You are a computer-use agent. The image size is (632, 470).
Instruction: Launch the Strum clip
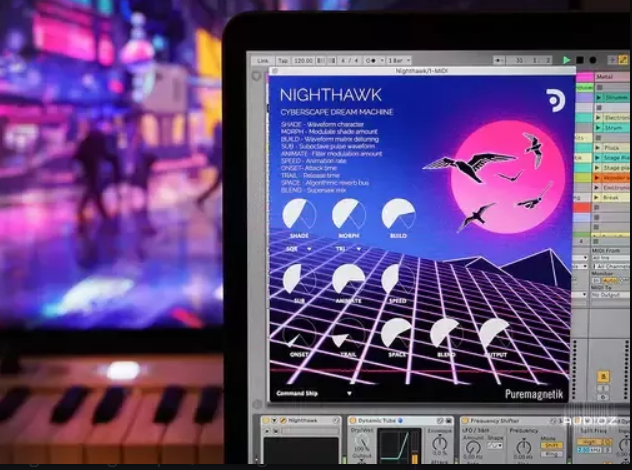[x=599, y=128]
